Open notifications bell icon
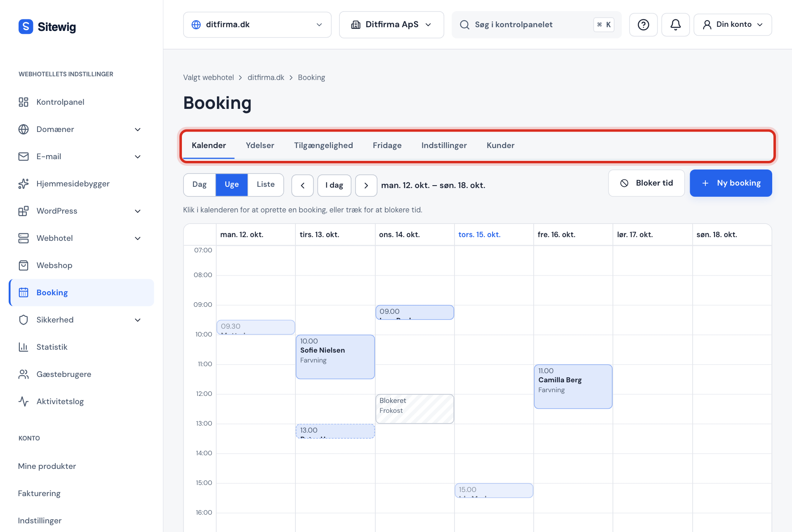This screenshot has height=532, width=792. pyautogui.click(x=675, y=25)
